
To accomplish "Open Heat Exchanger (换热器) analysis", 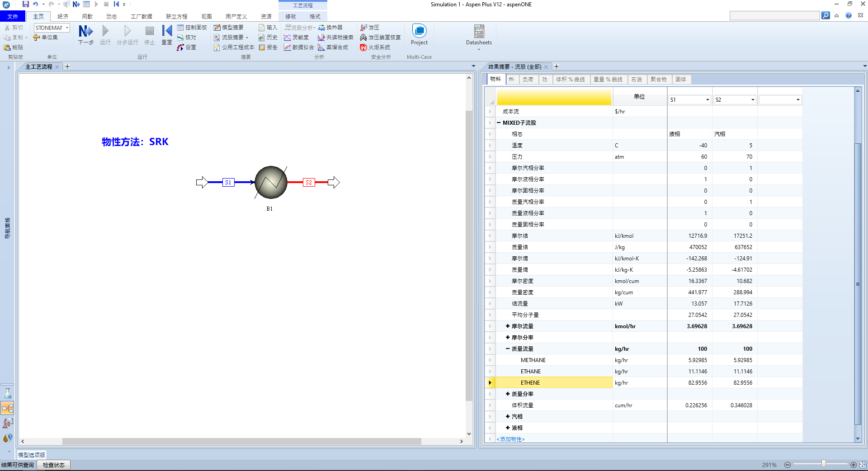I will point(330,28).
